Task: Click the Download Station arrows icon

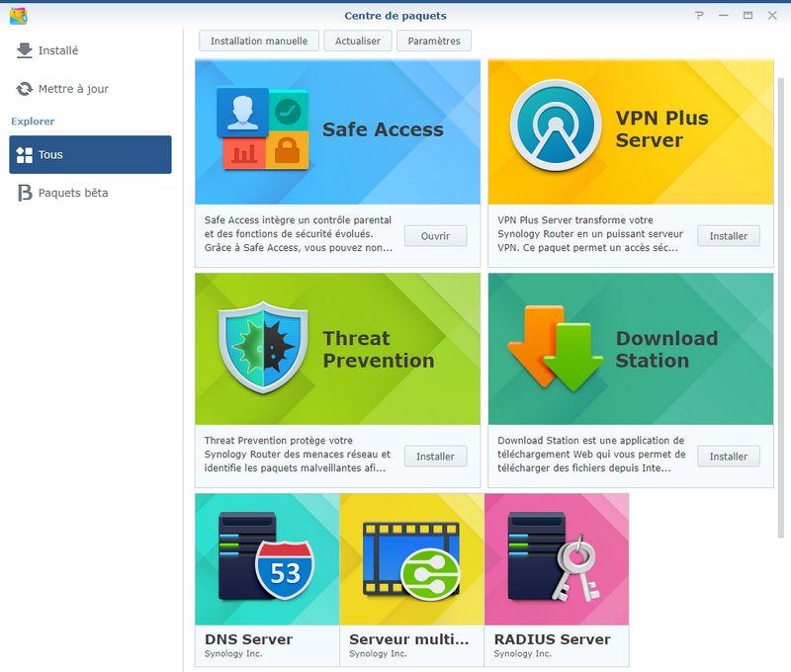Action: point(556,348)
